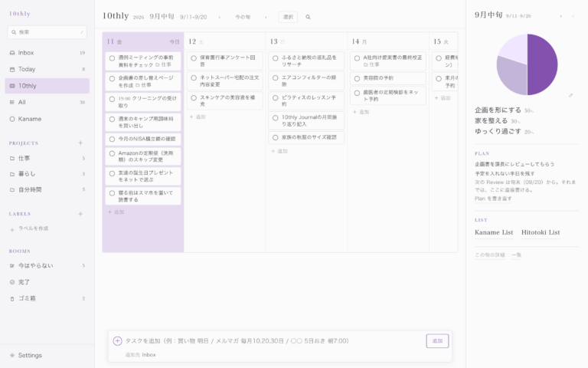This screenshot has height=368, width=588.
Task: Click + 追加 under day 11 column
Action: tap(116, 212)
